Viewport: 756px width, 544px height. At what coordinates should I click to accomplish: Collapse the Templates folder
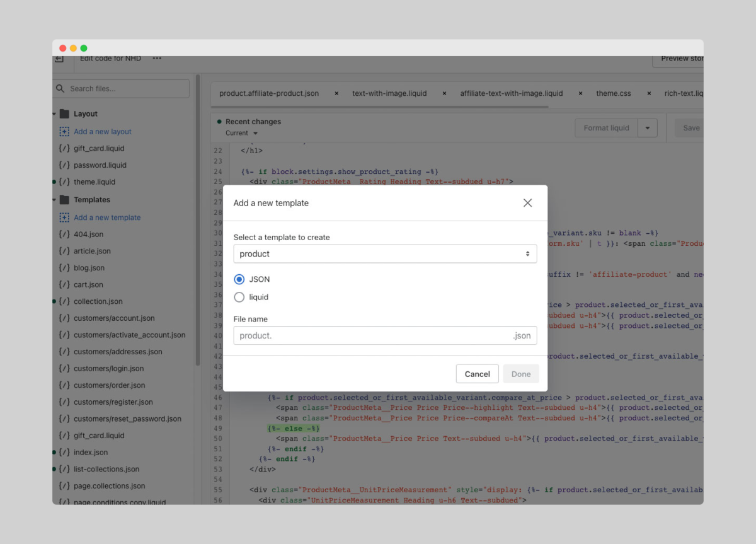55,200
